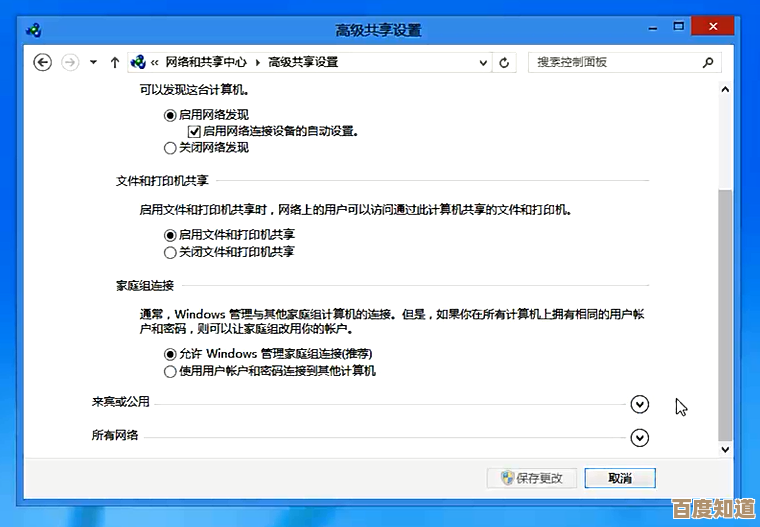Image resolution: width=760 pixels, height=527 pixels.
Task: Select 使用用户帐户和密码连接到其他计算机
Action: (170, 371)
